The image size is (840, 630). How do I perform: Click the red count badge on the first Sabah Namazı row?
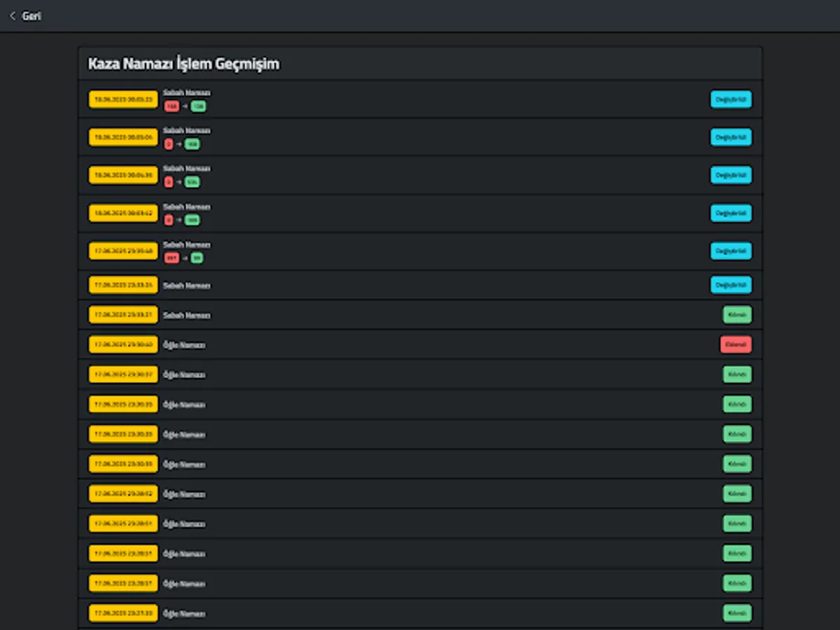pos(171,106)
